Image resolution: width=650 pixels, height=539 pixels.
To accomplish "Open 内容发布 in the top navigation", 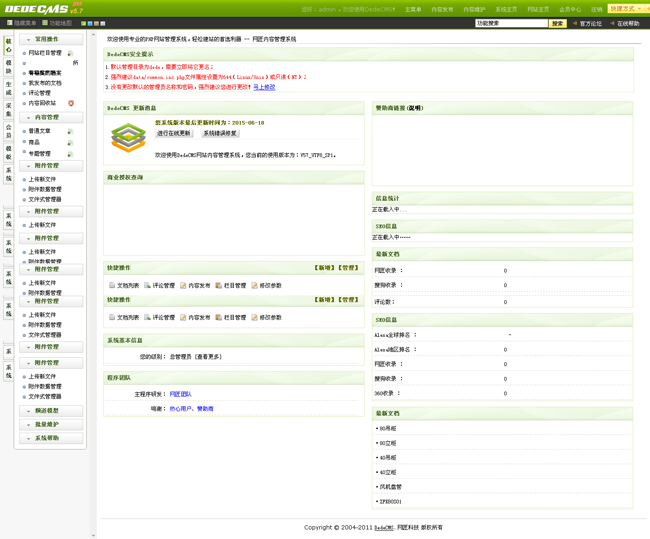I will coord(442,9).
